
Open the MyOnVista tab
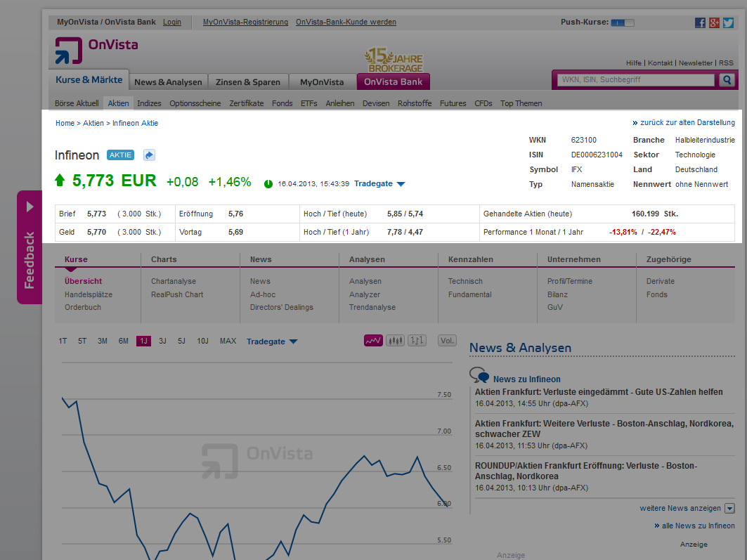322,82
